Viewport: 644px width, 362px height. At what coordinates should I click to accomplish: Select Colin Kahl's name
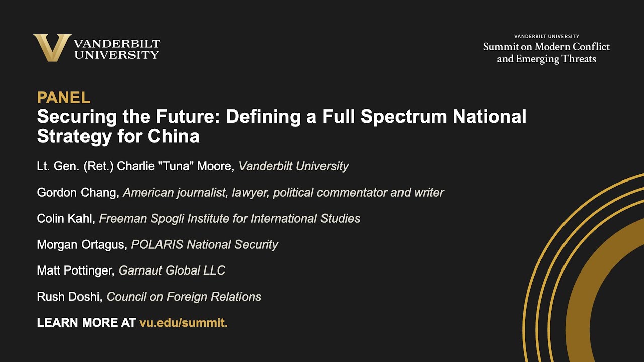(x=65, y=218)
